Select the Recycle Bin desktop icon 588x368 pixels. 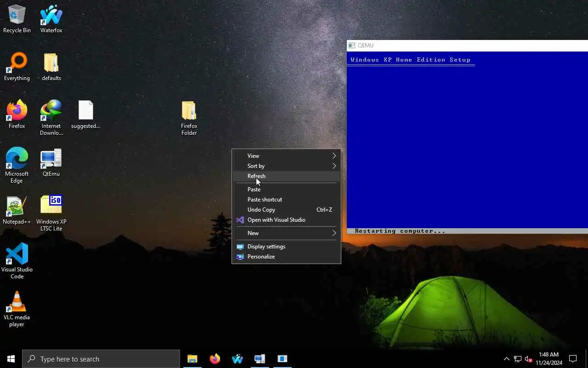pos(17,19)
